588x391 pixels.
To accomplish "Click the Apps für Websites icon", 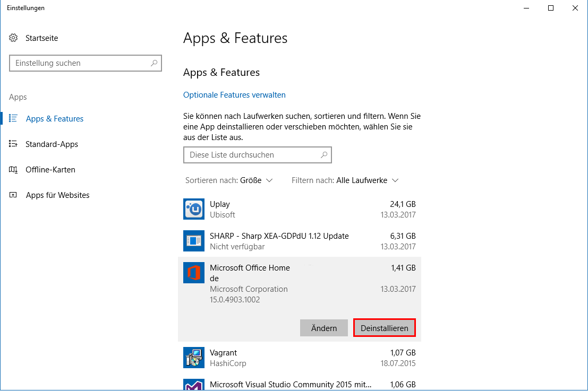I will click(13, 195).
